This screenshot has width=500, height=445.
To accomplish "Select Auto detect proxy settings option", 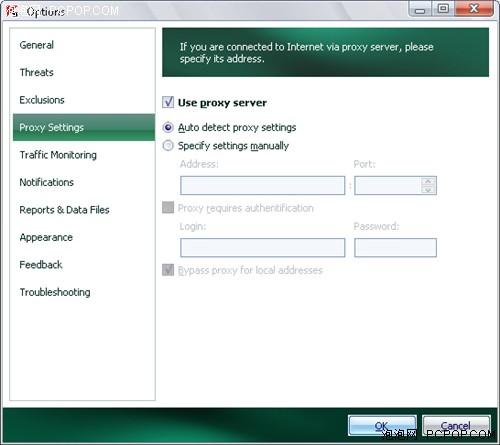I will pyautogui.click(x=168, y=127).
